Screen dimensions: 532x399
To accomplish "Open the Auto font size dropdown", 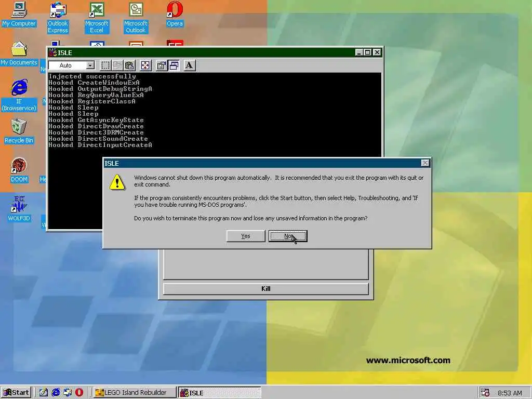I will tap(90, 65).
